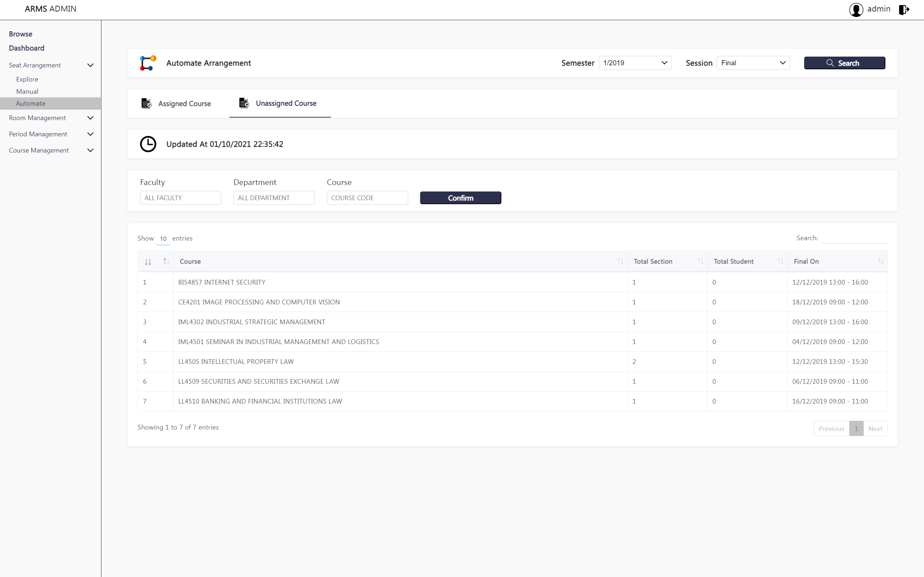This screenshot has width=924, height=577.
Task: Click the Automate Arrangement logo icon
Action: (x=148, y=63)
